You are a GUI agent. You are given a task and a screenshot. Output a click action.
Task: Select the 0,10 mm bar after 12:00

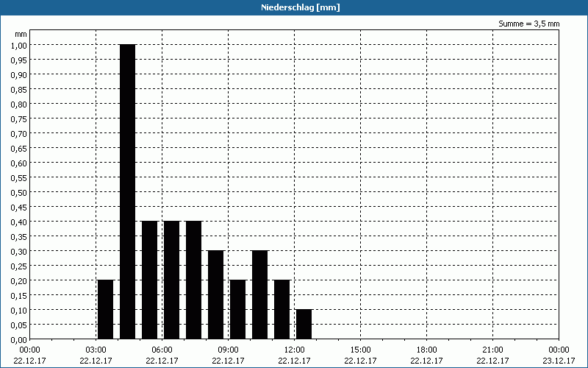(x=304, y=324)
